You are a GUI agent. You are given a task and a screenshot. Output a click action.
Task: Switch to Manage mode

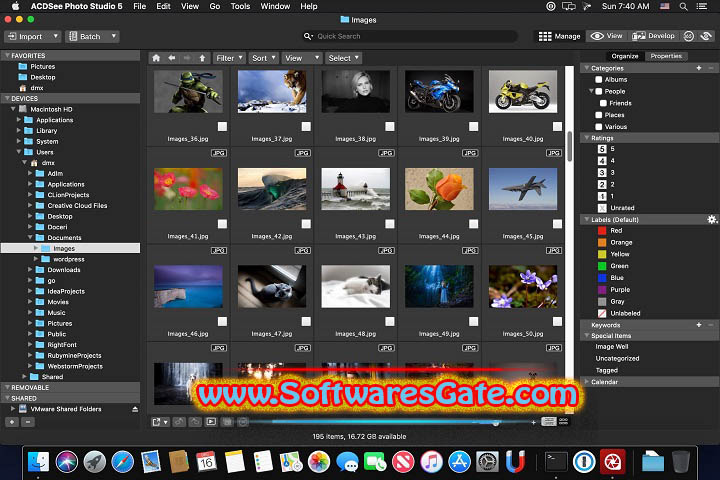(x=559, y=36)
